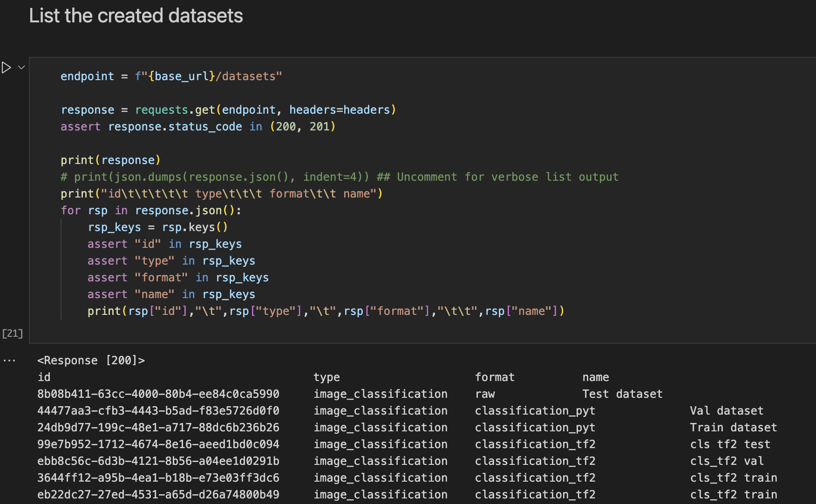Click image_classification type in Test dataset row

tap(381, 394)
